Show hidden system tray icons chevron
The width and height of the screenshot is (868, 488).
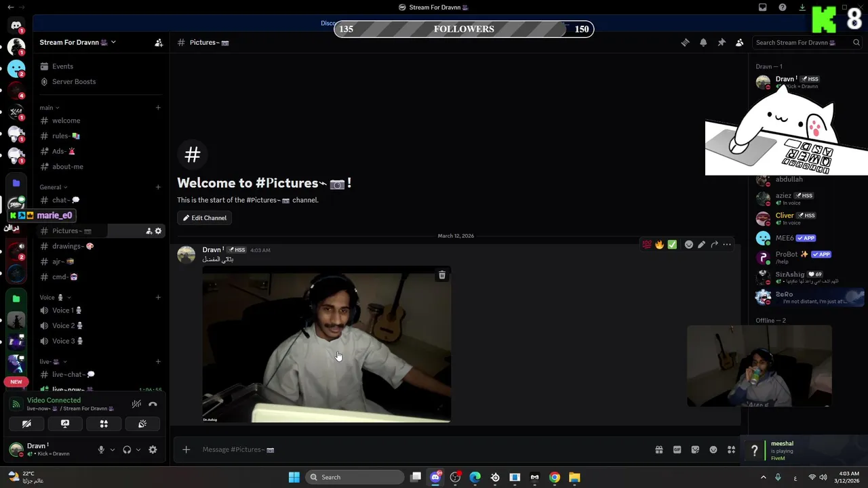(x=763, y=477)
